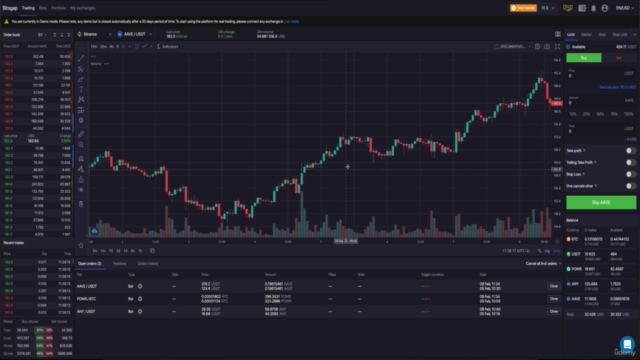The height and width of the screenshot is (360, 640).
Task: Expand the chart time interval dropdown
Action: [130, 47]
